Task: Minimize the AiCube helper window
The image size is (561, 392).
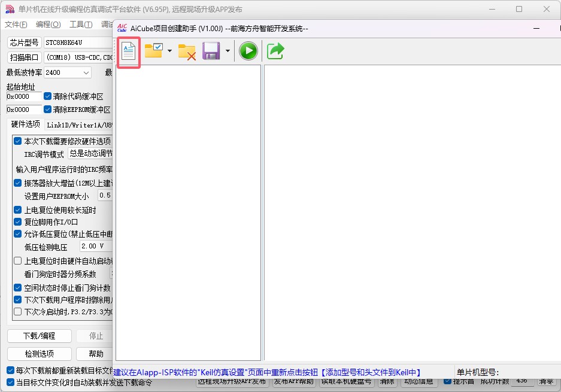Action: click(x=536, y=28)
